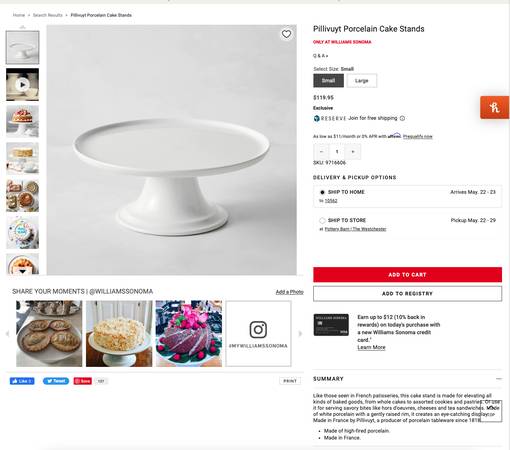
Task: Show next user photos with right arrow
Action: (x=300, y=333)
